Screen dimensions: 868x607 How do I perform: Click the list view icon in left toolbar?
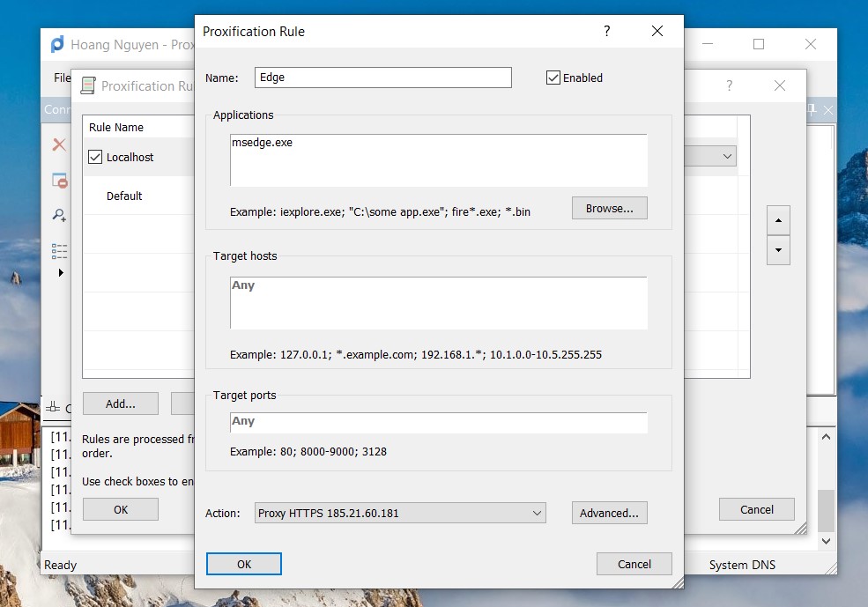(x=59, y=250)
